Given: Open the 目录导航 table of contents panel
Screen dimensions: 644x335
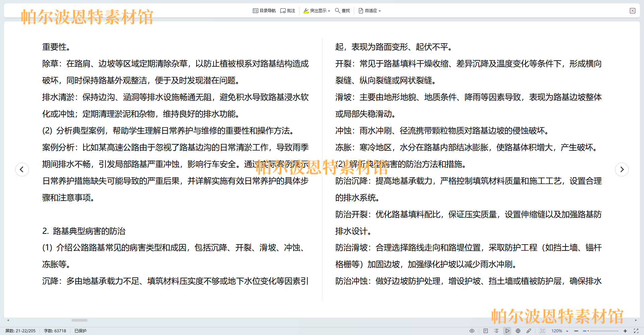Looking at the screenshot, I should click(264, 11).
